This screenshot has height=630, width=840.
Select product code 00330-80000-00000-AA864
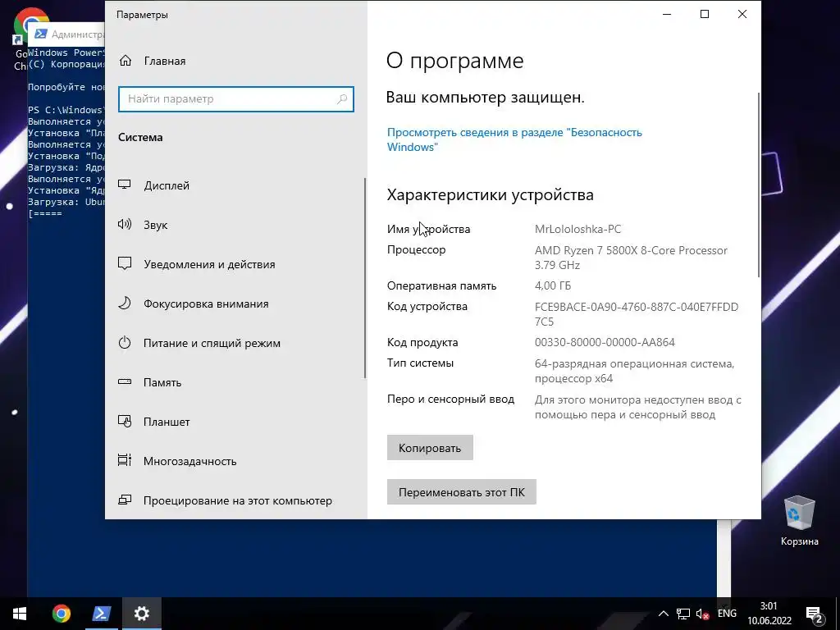(x=605, y=342)
